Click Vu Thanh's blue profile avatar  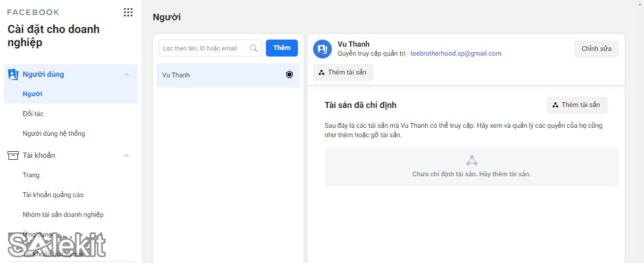click(322, 49)
